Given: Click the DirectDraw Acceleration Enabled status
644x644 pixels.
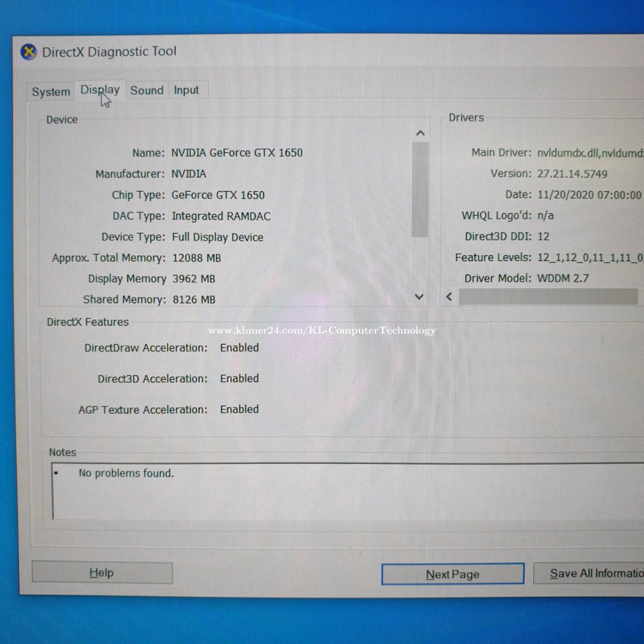Looking at the screenshot, I should (240, 348).
